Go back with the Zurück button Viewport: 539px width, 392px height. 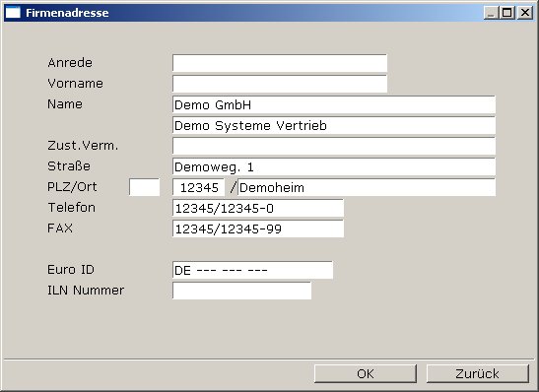click(478, 373)
